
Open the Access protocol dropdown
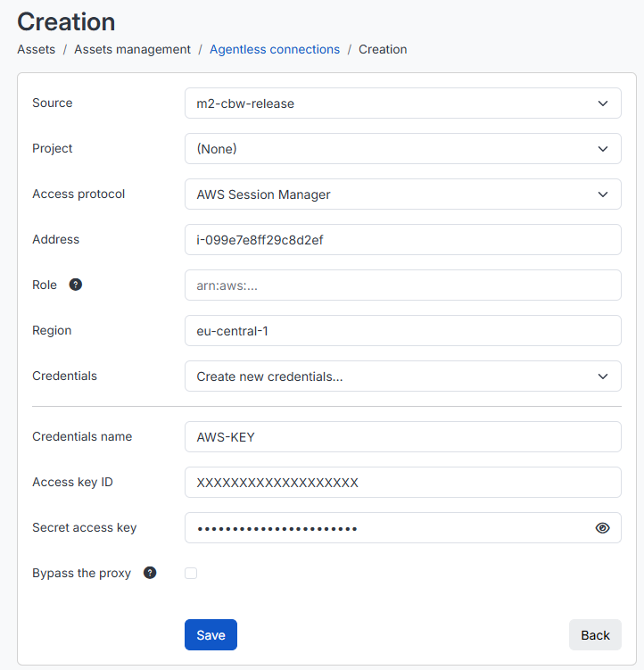[402, 194]
